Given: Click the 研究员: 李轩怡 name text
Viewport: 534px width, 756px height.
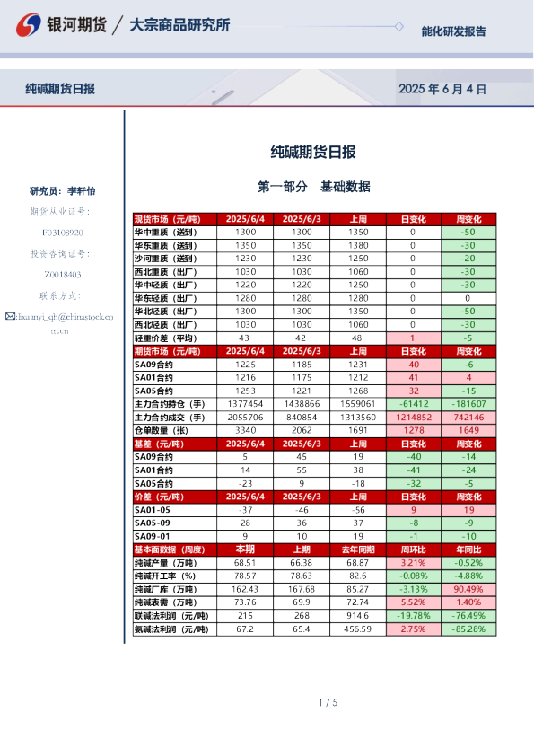Looking at the screenshot, I should point(62,191).
